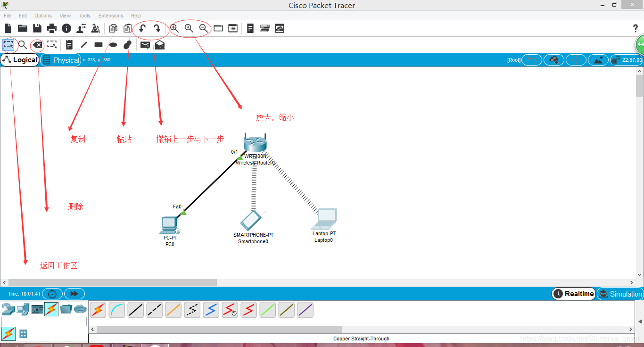Open the drawing palette window icon
Image resolution: width=644 pixels, height=347 pixels.
[x=218, y=28]
